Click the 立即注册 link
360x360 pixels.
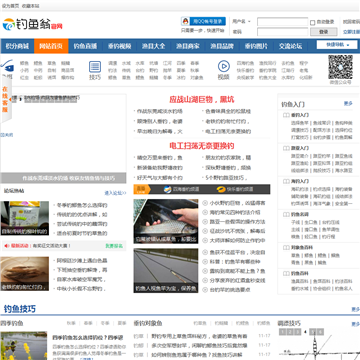click(351, 32)
